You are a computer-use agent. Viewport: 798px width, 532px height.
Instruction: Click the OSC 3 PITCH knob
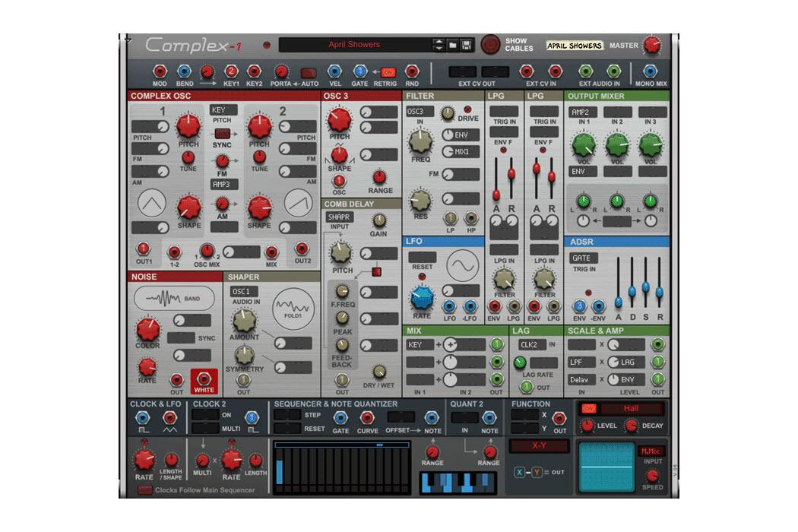(339, 119)
